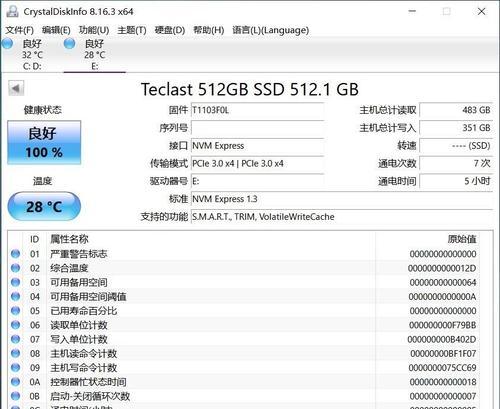
Task: Open the 文件(F) menu
Action: 19,30
